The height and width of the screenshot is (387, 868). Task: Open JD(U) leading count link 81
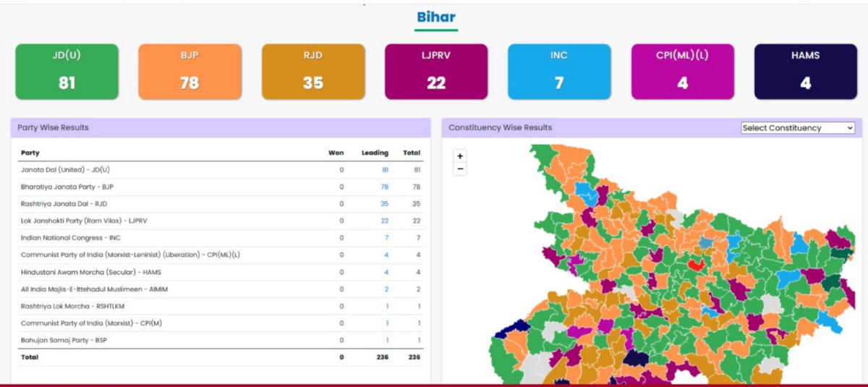[x=385, y=170]
